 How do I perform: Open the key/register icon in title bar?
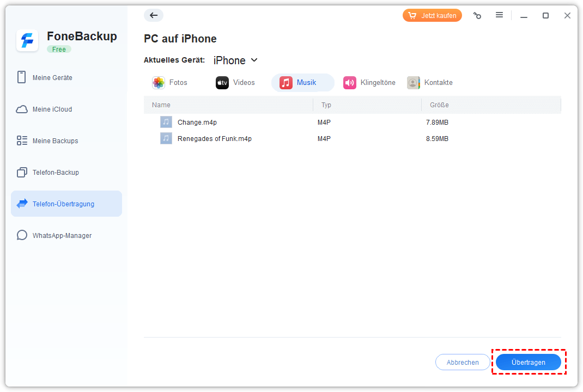pyautogui.click(x=477, y=16)
